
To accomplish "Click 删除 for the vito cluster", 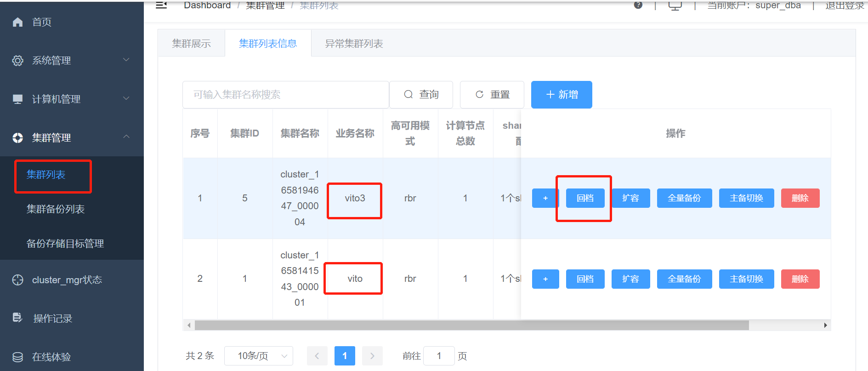I will [x=800, y=279].
